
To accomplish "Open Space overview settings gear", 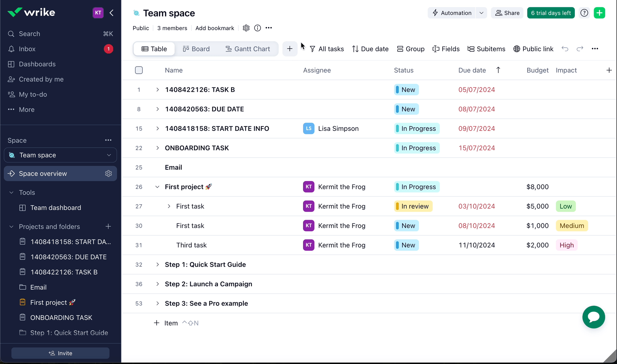I will [108, 174].
